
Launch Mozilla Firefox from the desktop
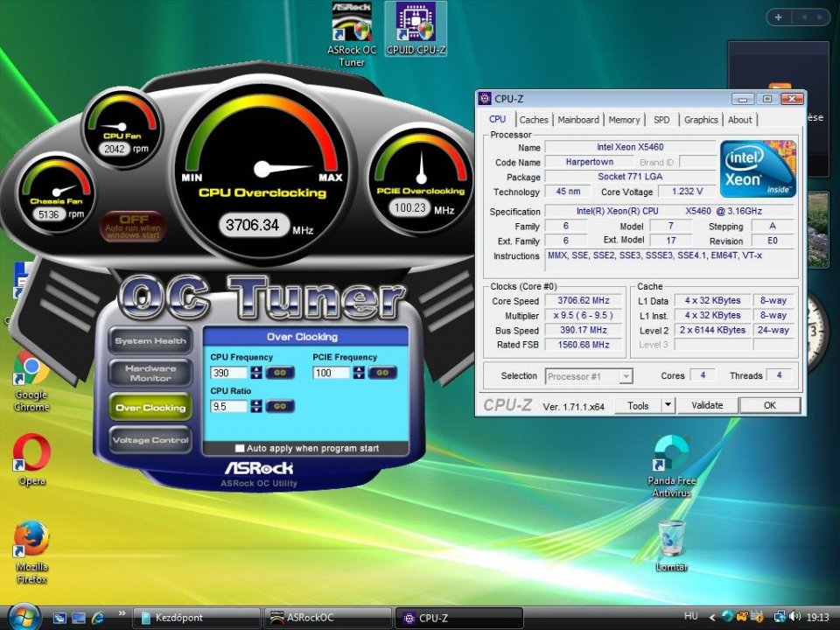[31, 552]
